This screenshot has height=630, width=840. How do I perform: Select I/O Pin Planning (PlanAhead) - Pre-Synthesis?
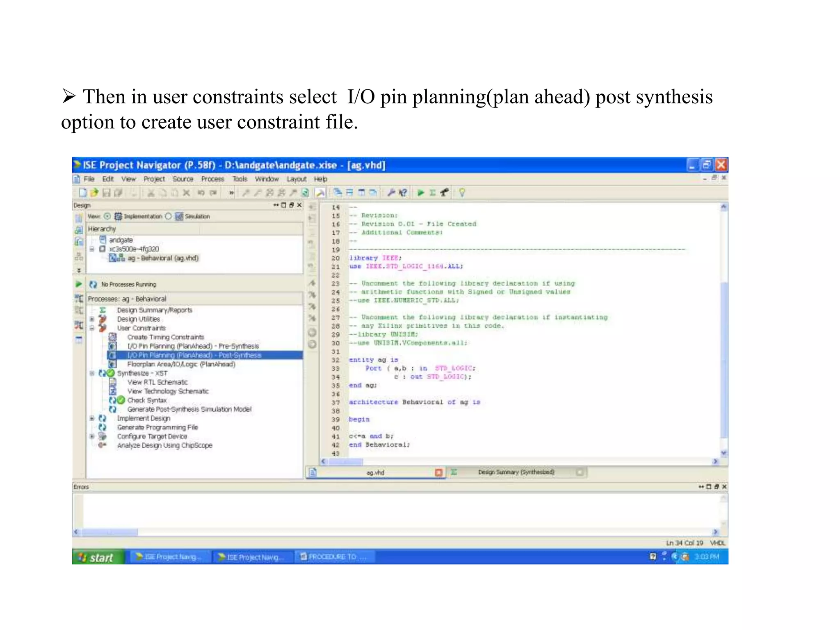[193, 346]
